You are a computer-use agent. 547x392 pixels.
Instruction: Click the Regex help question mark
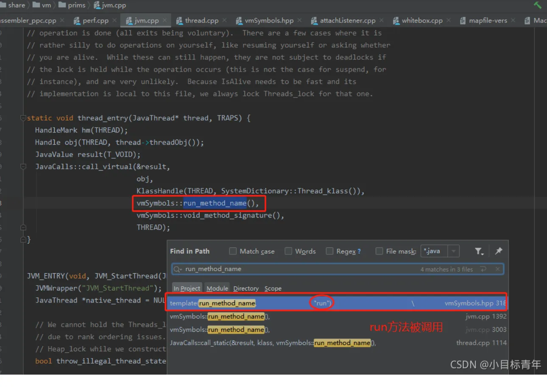359,251
